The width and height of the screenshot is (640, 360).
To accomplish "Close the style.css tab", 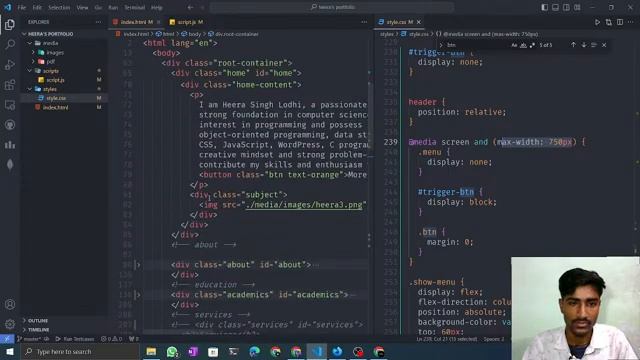I will coord(419,22).
